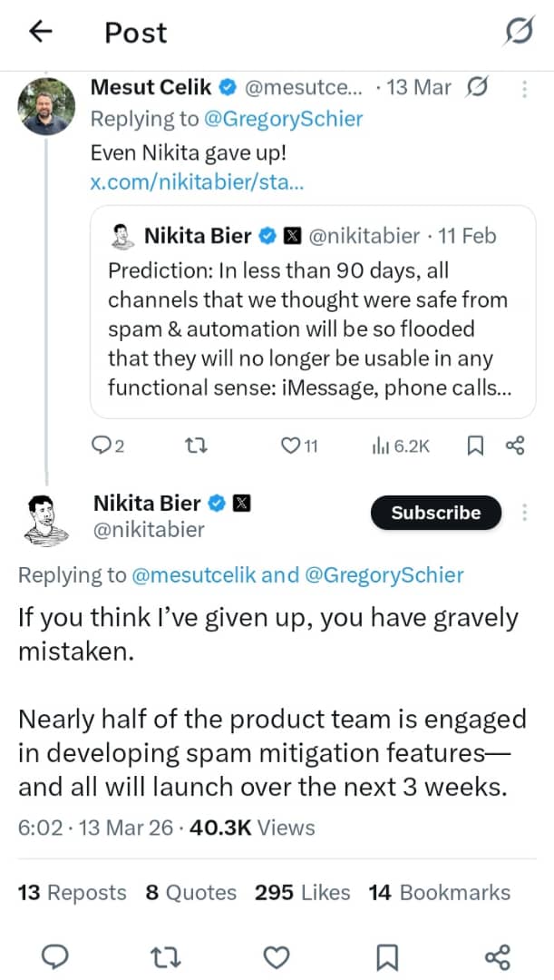Image resolution: width=554 pixels, height=980 pixels.
Task: View analytics for Mesut's 6.2K views
Action: tap(400, 446)
